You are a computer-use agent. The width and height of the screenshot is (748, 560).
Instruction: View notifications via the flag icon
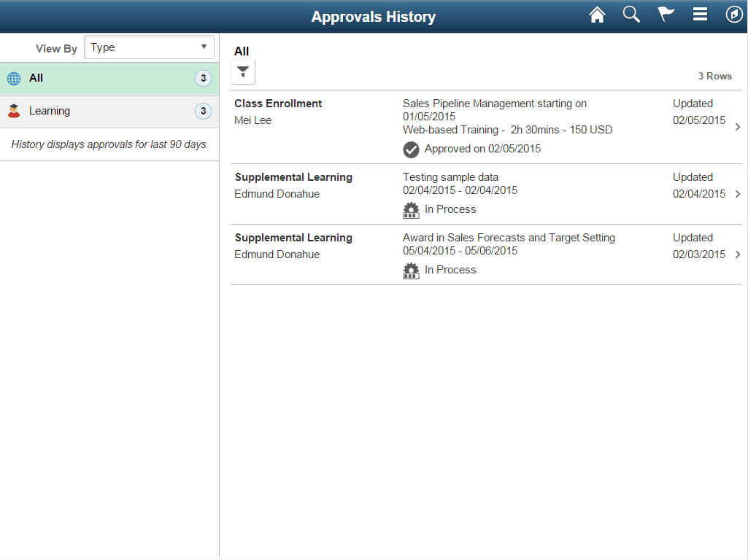(665, 14)
